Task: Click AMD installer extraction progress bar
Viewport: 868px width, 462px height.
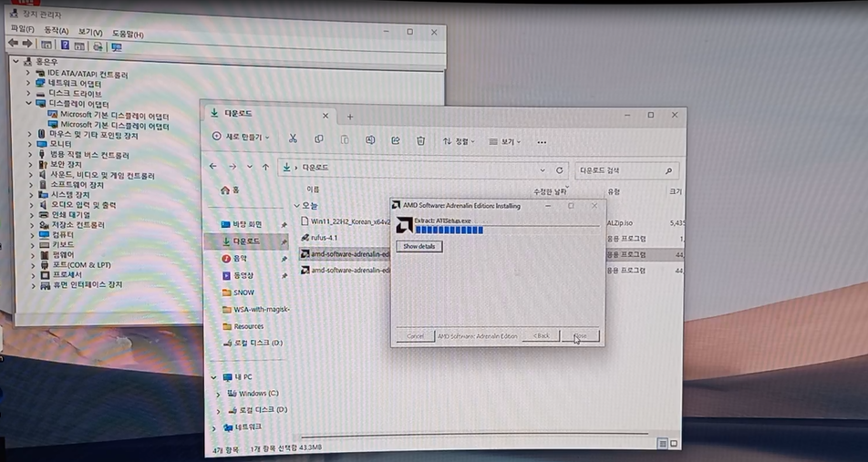Action: (507, 230)
